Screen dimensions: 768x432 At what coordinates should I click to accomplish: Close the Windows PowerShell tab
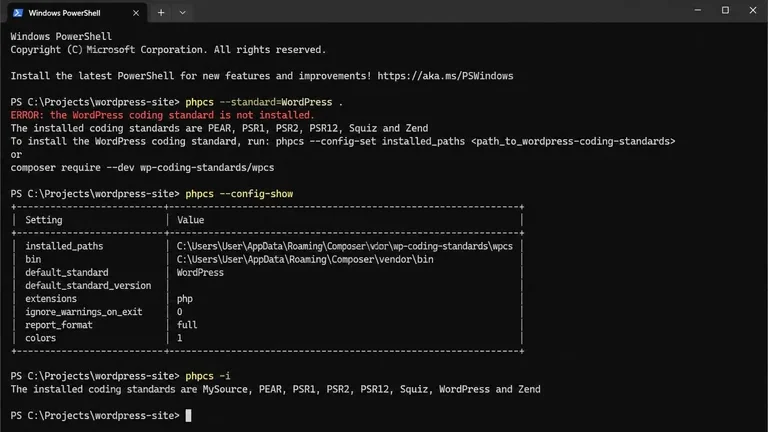pos(136,13)
